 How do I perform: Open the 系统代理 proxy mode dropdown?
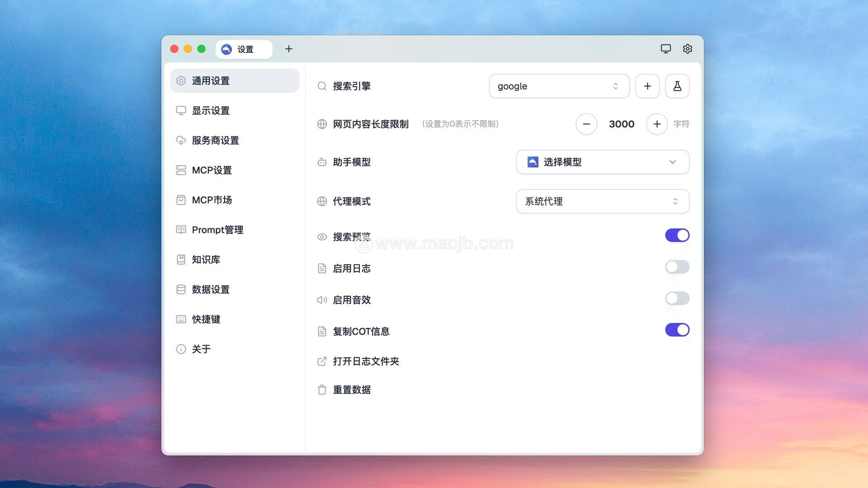click(x=602, y=201)
